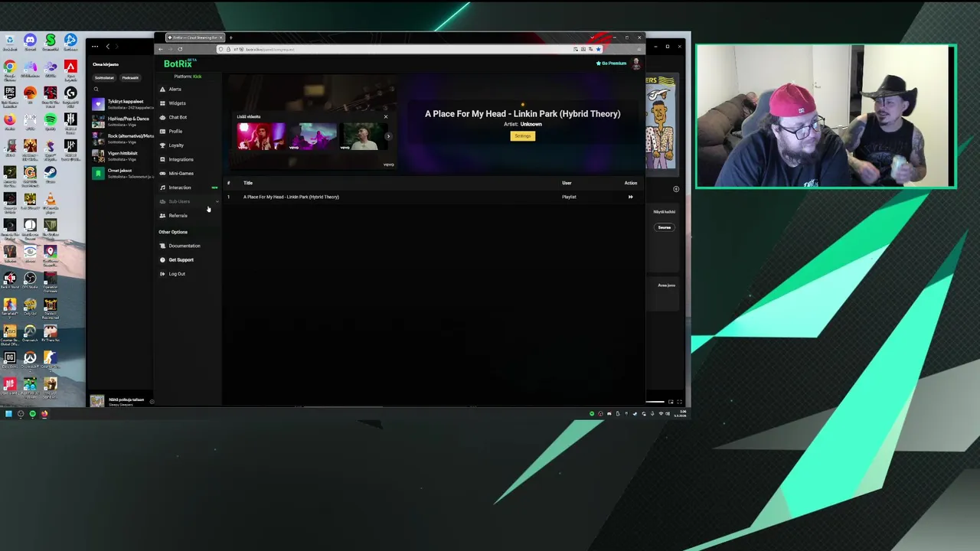Viewport: 980px width, 551px height.
Task: Open the Discord desktop icon
Action: (x=30, y=41)
